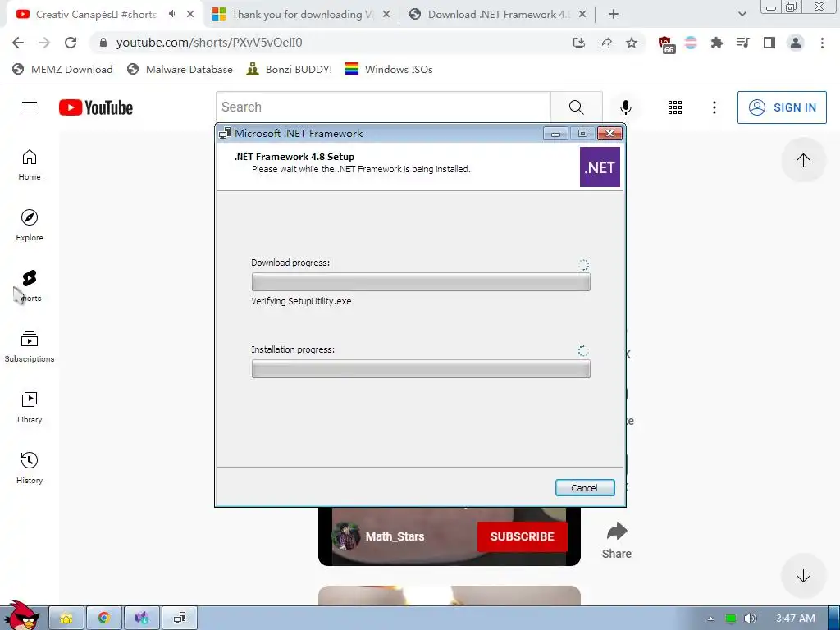Click the YouTube logo

click(x=96, y=107)
